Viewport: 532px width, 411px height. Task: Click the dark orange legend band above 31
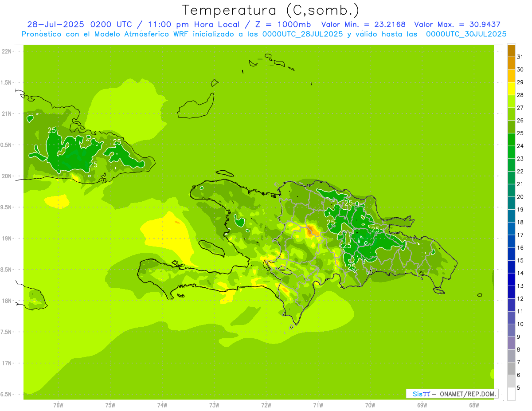pos(511,51)
